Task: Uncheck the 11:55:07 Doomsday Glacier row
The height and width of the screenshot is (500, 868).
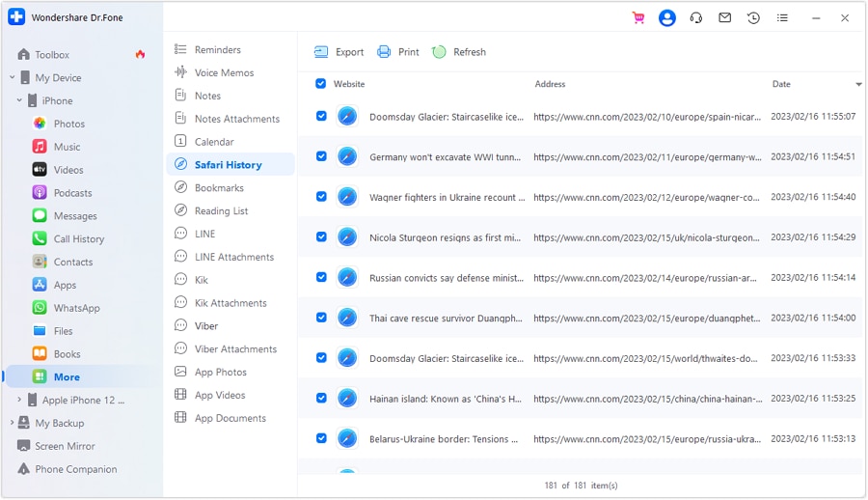Action: (x=321, y=117)
